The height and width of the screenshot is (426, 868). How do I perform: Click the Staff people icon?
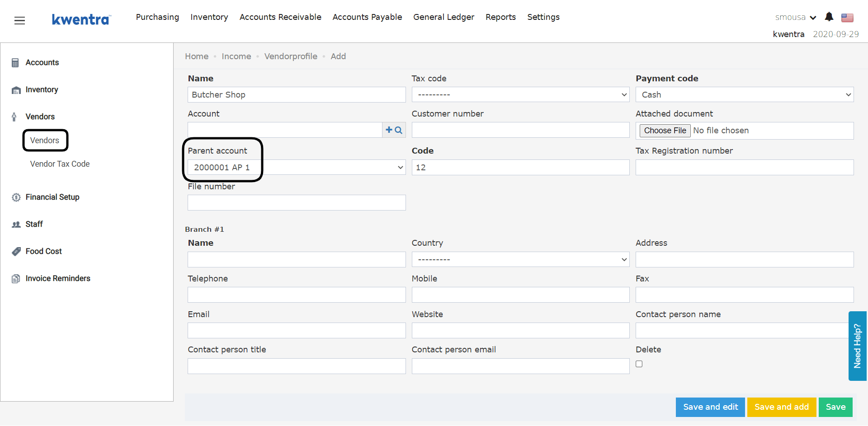click(x=16, y=225)
